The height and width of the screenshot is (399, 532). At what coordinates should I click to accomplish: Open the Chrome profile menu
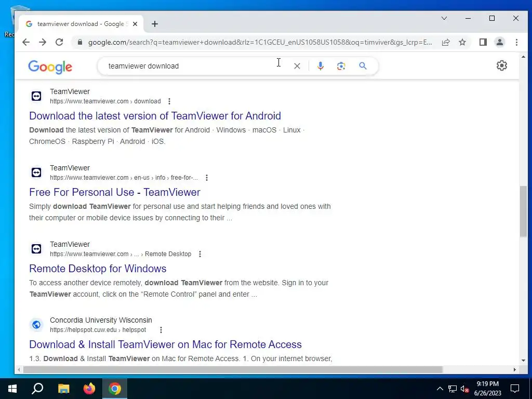(500, 42)
